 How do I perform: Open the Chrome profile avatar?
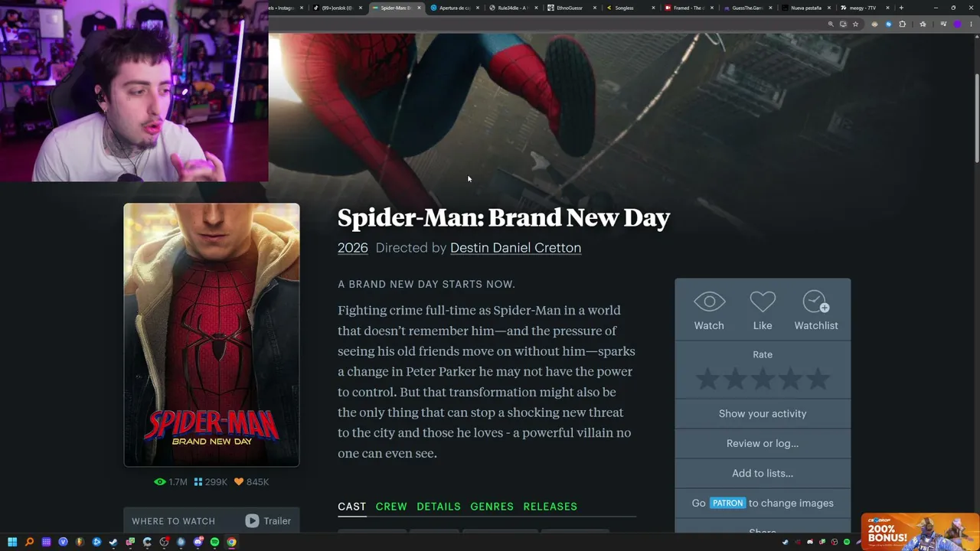(956, 24)
